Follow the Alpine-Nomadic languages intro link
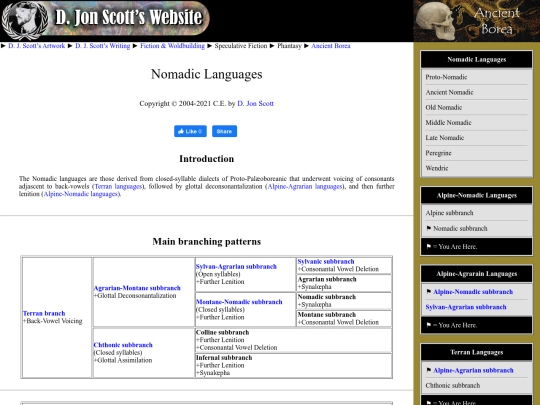 click(81, 194)
